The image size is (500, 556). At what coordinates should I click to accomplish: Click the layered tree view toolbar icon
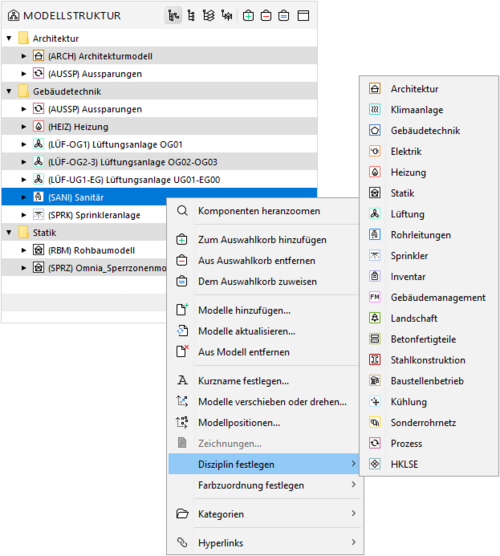coord(209,16)
